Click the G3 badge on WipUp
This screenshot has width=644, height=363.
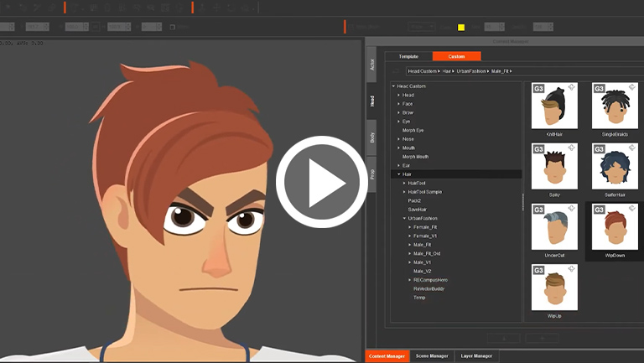point(538,270)
